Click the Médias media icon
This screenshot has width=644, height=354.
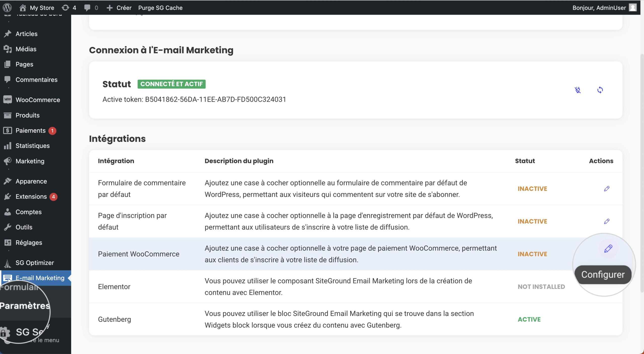[8, 49]
